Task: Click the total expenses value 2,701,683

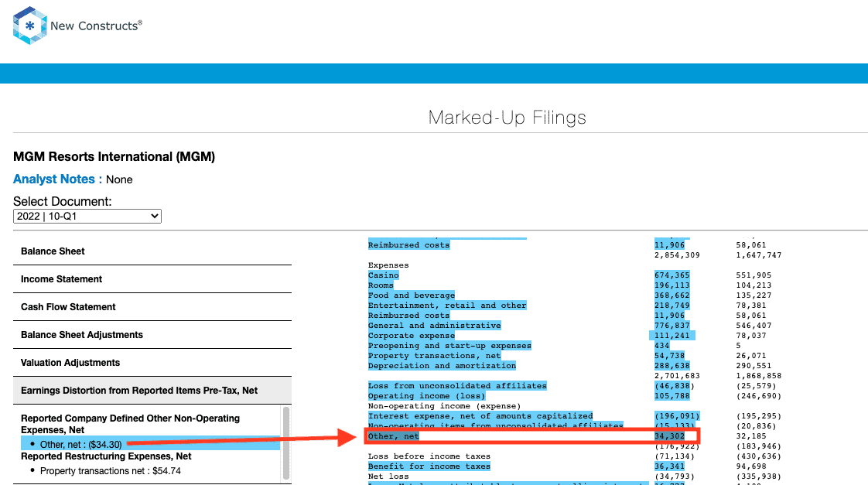Action: [677, 376]
